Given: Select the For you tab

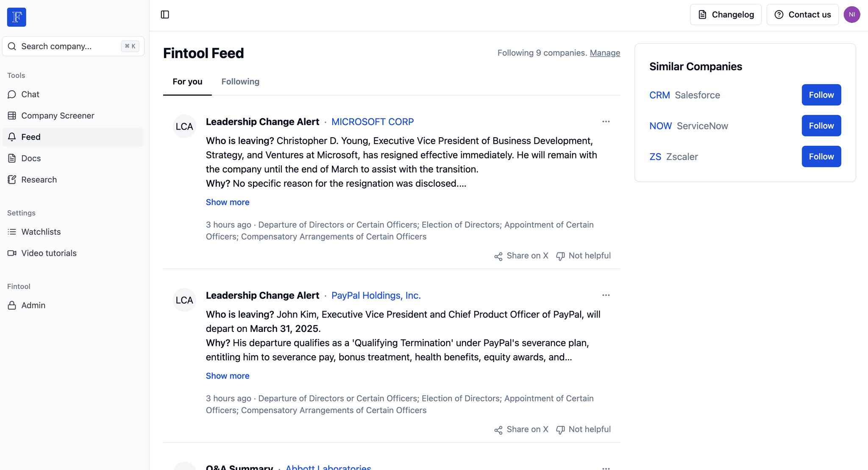Looking at the screenshot, I should (x=187, y=82).
